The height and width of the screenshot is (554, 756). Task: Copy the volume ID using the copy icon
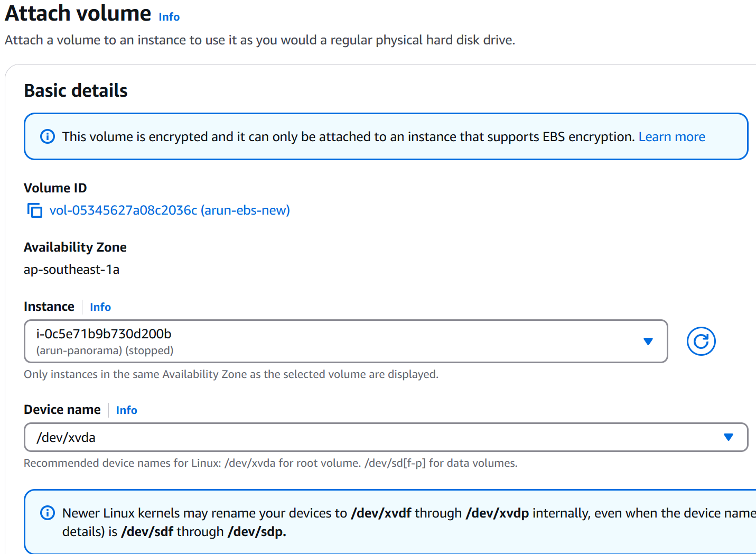[x=35, y=210]
